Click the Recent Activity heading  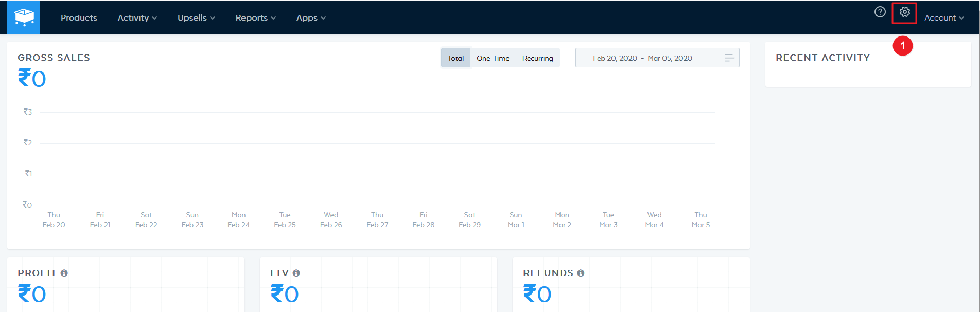[x=822, y=58]
